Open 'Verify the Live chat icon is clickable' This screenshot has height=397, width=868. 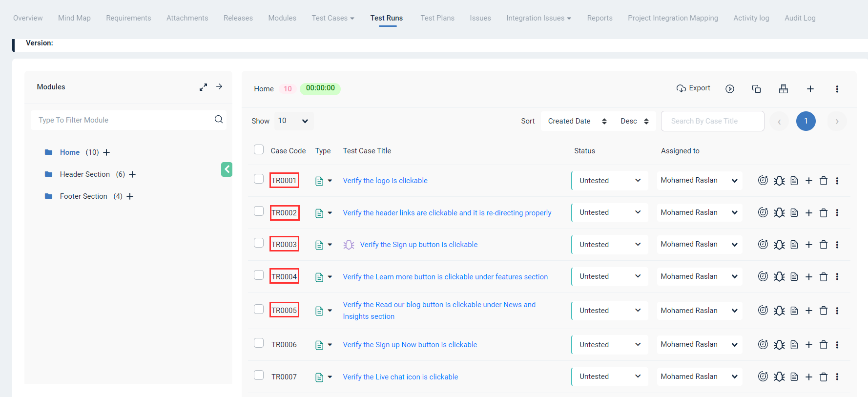pos(400,377)
